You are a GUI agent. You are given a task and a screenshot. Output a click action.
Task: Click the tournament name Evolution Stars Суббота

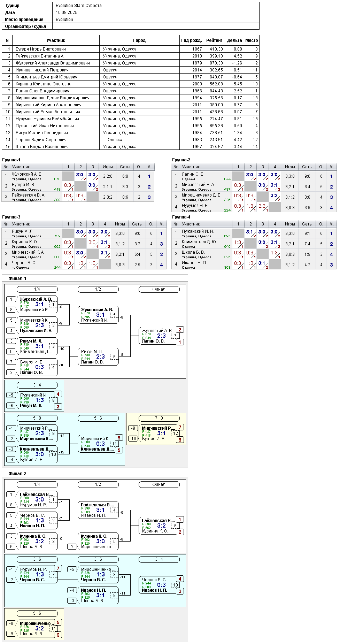click(x=79, y=6)
